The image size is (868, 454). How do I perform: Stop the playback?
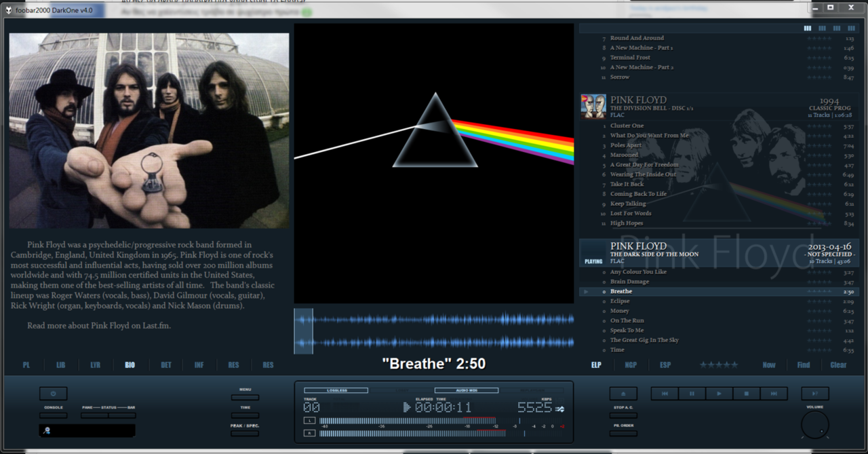click(x=746, y=394)
